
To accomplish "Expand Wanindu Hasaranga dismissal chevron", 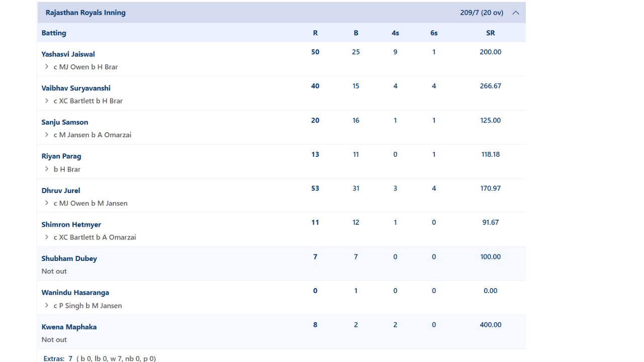I will pos(46,305).
